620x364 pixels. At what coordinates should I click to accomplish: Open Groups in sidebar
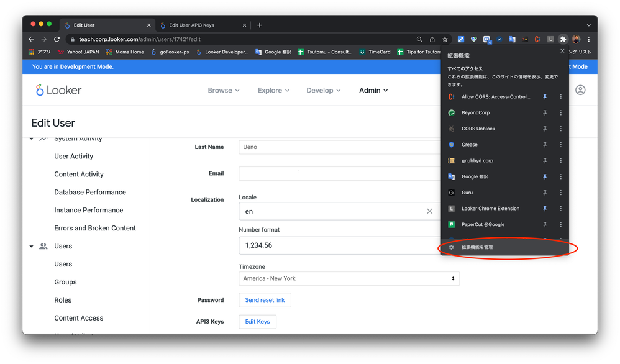pyautogui.click(x=65, y=282)
